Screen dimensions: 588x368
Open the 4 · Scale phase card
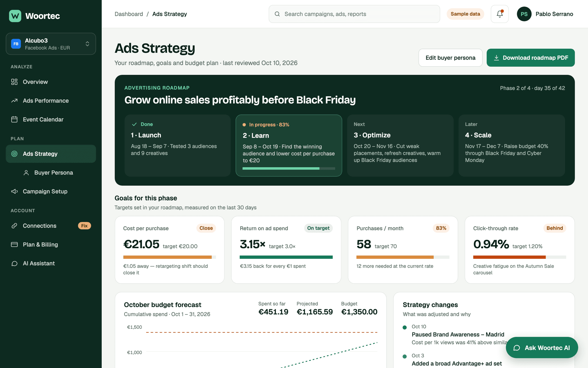(x=512, y=145)
